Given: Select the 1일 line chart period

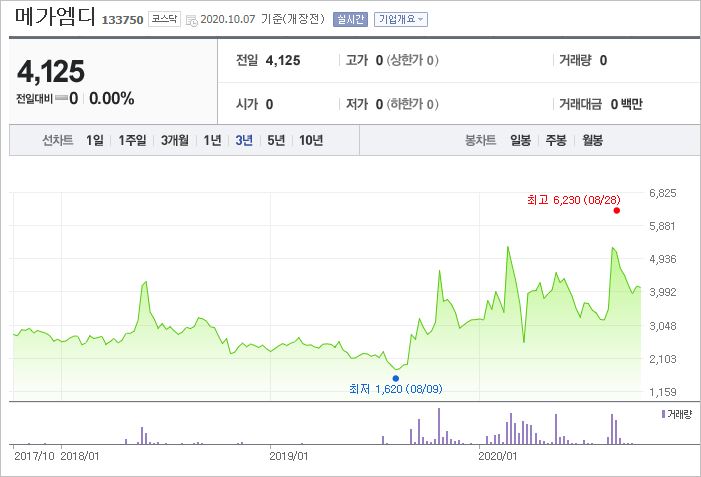Looking at the screenshot, I should [95, 140].
